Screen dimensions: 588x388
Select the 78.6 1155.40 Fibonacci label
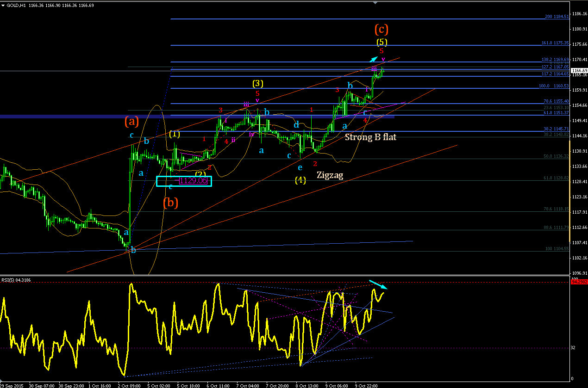coord(556,101)
